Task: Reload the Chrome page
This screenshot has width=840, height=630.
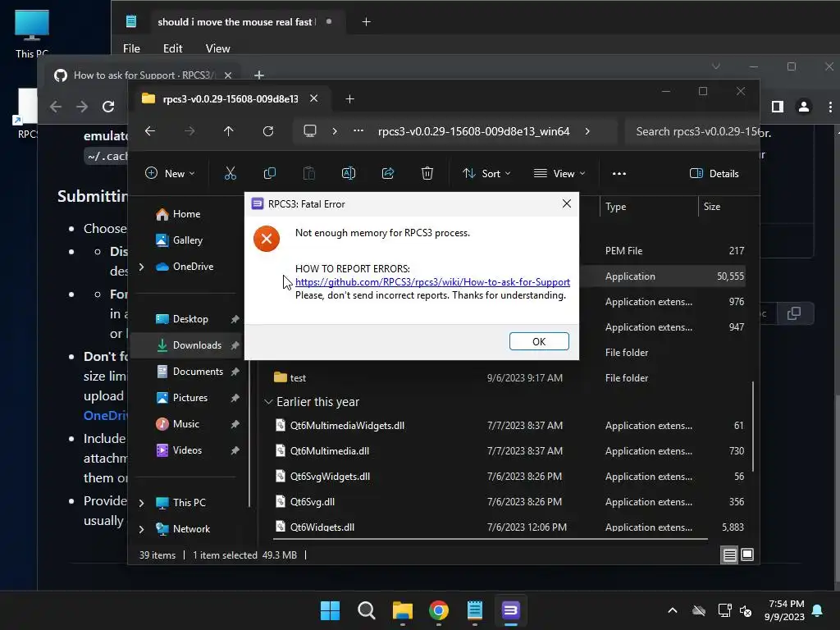Action: (x=108, y=107)
